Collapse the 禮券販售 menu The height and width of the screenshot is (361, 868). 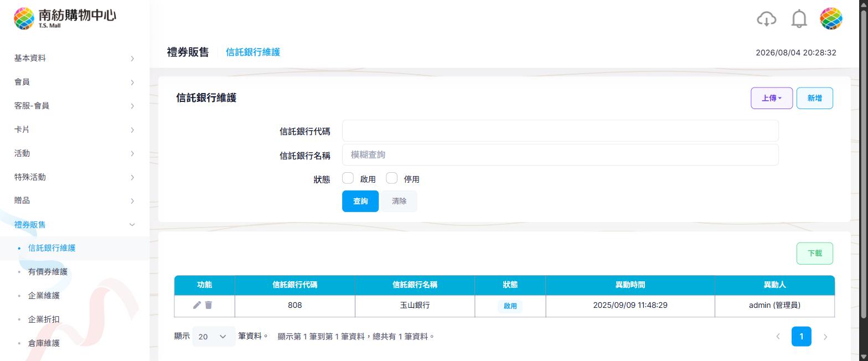click(x=75, y=224)
